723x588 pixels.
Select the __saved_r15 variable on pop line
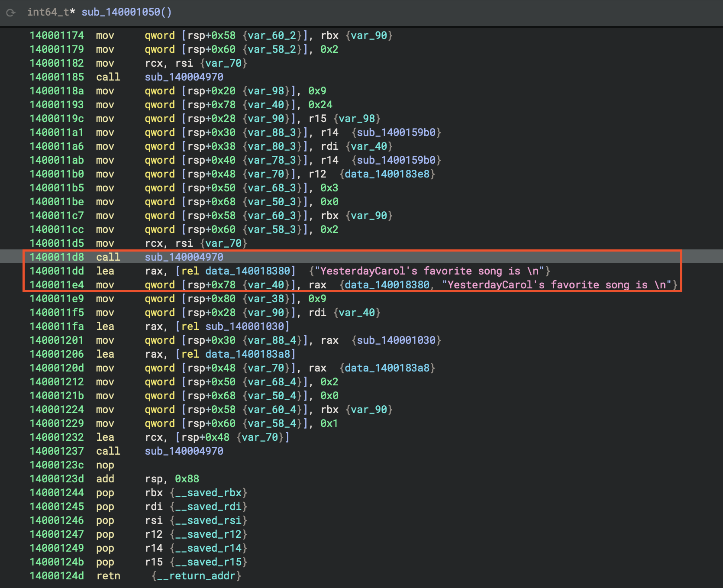208,562
